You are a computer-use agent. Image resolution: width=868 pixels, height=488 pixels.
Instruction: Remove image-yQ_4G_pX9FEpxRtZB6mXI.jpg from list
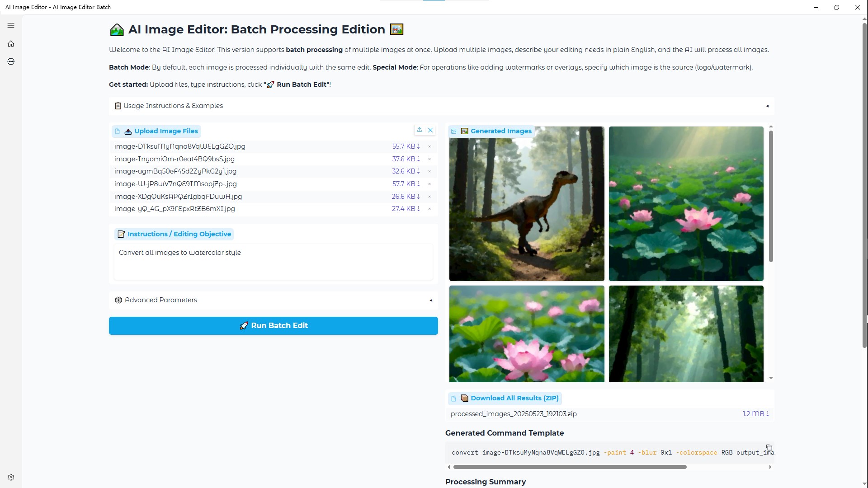[429, 209]
